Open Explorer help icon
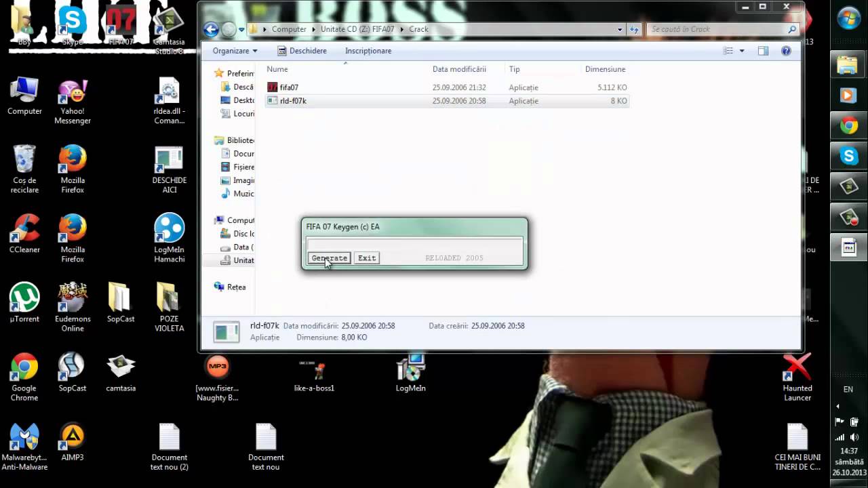 point(786,51)
